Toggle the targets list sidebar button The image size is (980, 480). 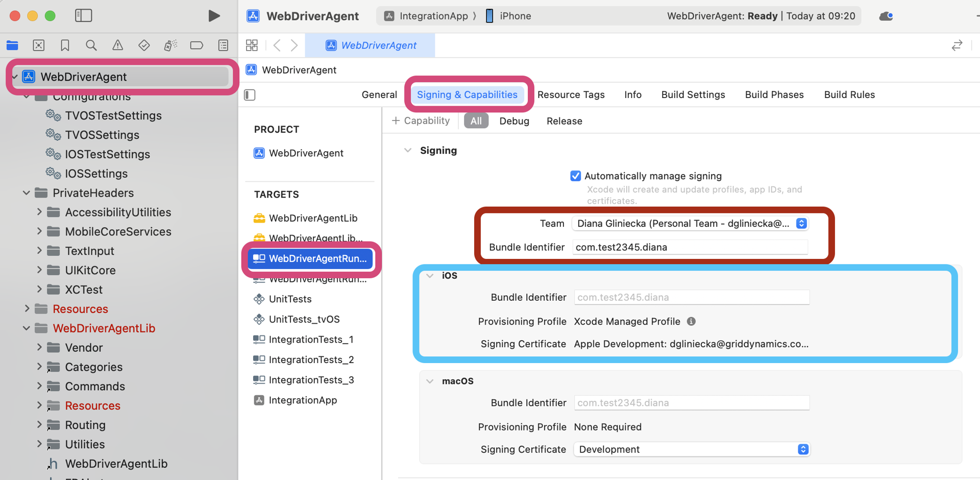pos(250,95)
